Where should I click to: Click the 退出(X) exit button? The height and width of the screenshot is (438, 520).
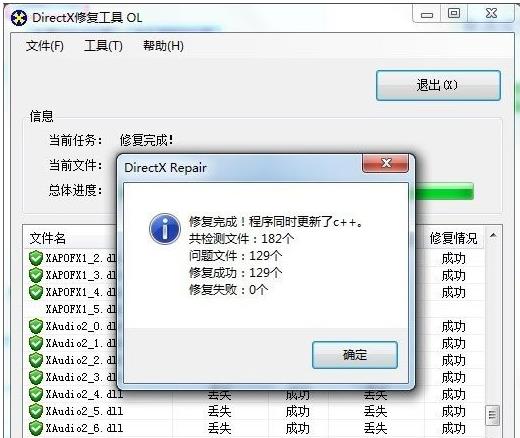[438, 85]
